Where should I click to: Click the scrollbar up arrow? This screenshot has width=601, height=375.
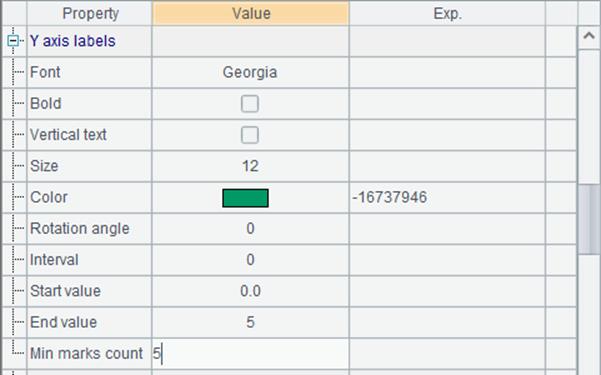pos(589,37)
